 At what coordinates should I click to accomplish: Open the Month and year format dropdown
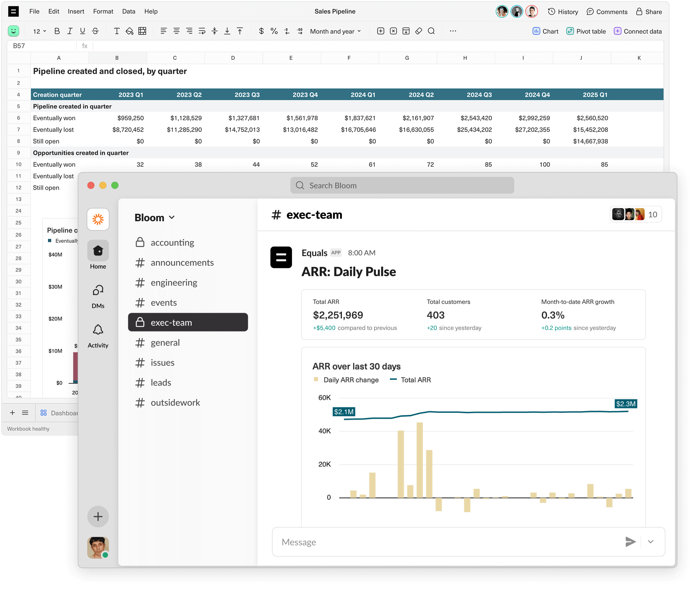point(334,31)
